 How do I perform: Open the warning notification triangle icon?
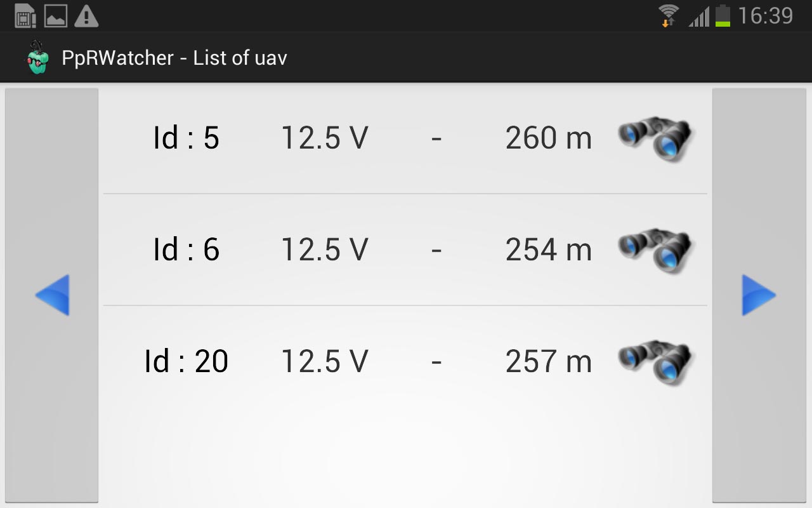point(86,16)
